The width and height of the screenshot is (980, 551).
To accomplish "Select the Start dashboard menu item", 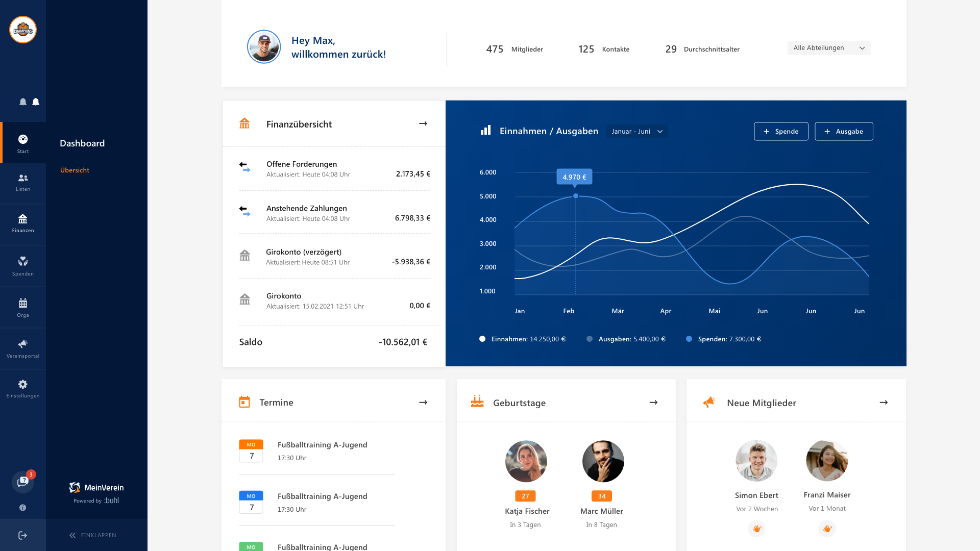I will [x=23, y=143].
